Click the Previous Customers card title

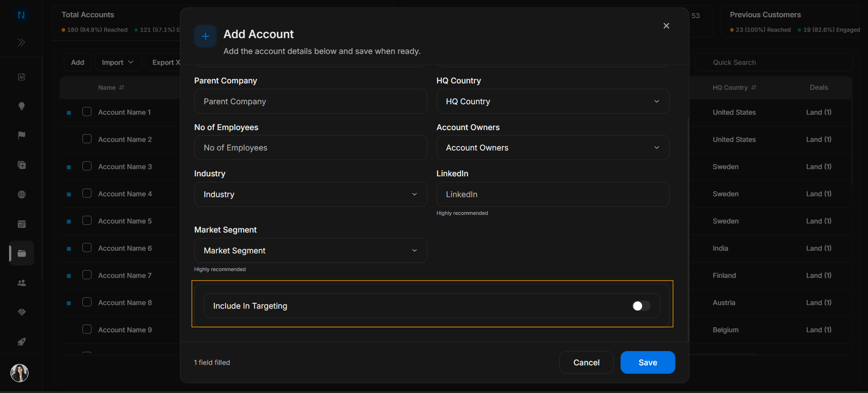765,15
